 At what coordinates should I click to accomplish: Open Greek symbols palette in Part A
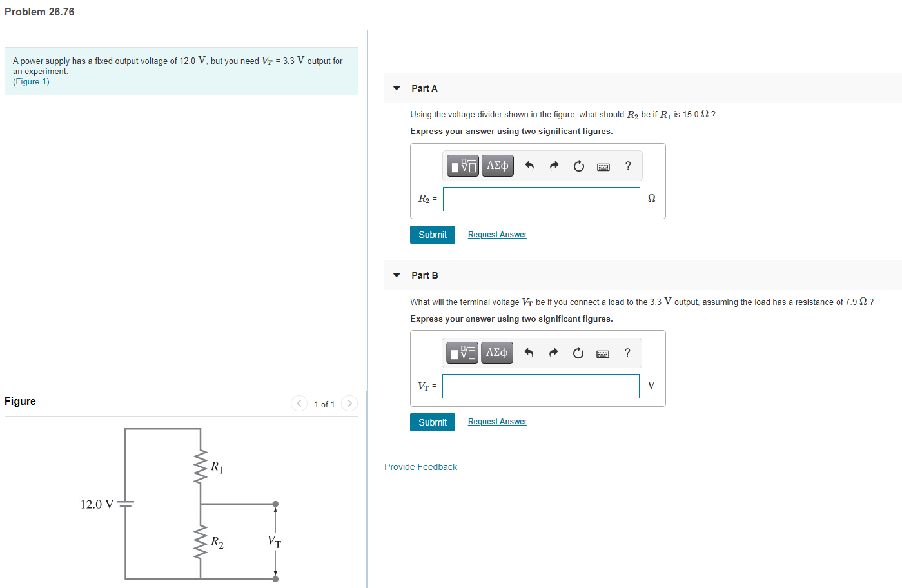tap(497, 166)
